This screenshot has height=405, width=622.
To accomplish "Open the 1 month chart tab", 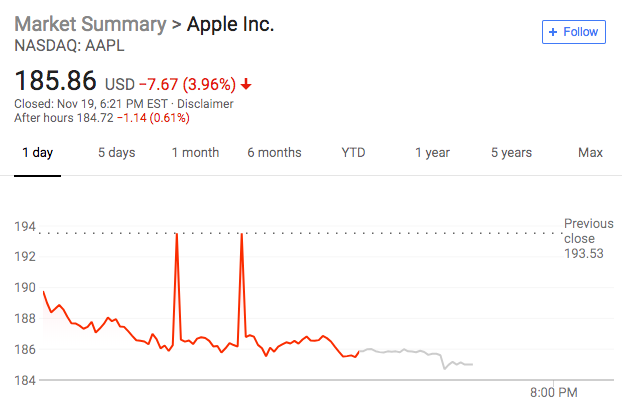I will (x=195, y=153).
